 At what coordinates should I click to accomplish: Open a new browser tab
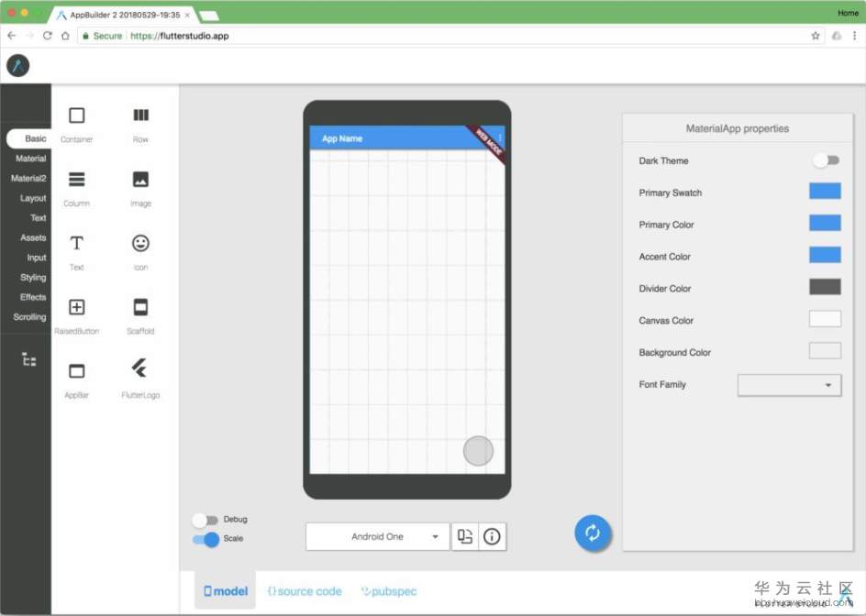[x=209, y=16]
